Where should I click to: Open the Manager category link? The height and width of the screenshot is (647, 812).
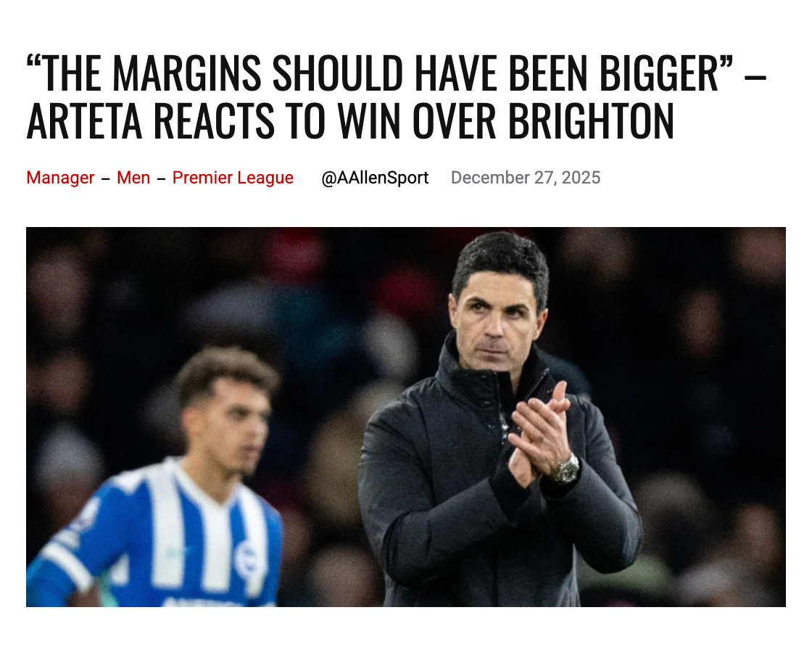60,178
